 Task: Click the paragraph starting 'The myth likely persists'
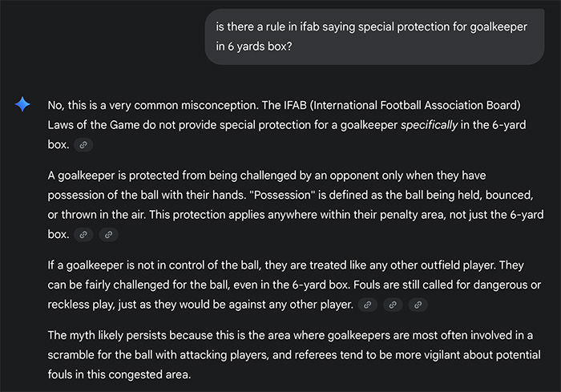pos(294,355)
